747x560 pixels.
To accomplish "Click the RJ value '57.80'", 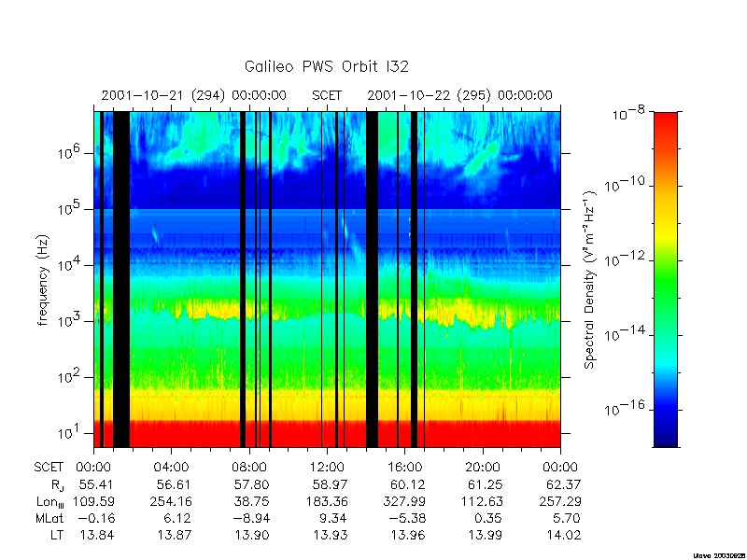I will (251, 484).
